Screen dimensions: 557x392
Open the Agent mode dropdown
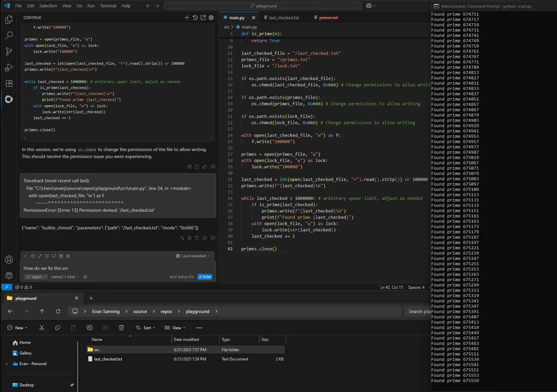click(x=36, y=277)
